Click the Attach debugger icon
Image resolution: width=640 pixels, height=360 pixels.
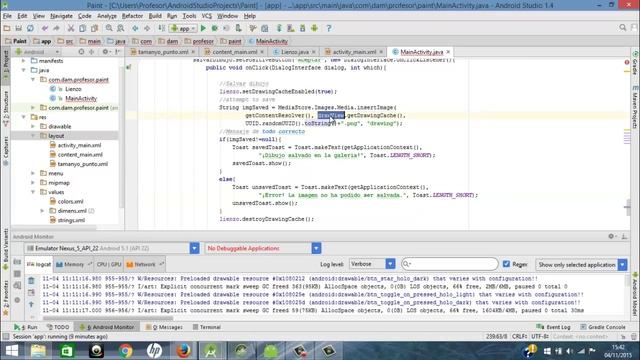238,28
